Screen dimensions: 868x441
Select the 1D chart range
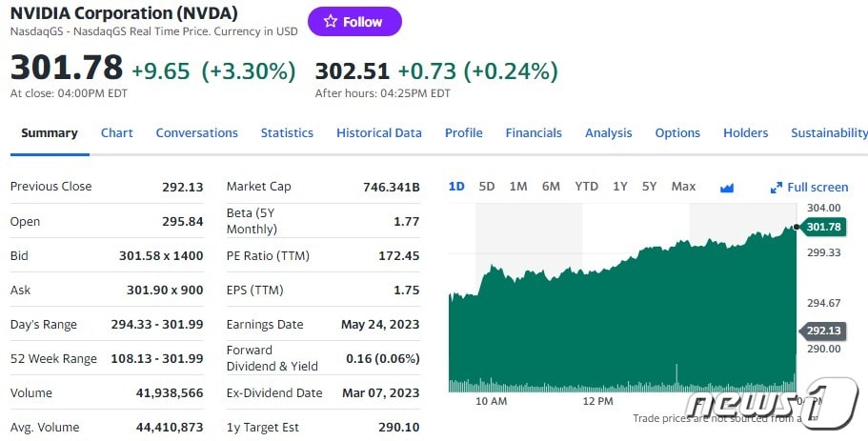tap(456, 187)
